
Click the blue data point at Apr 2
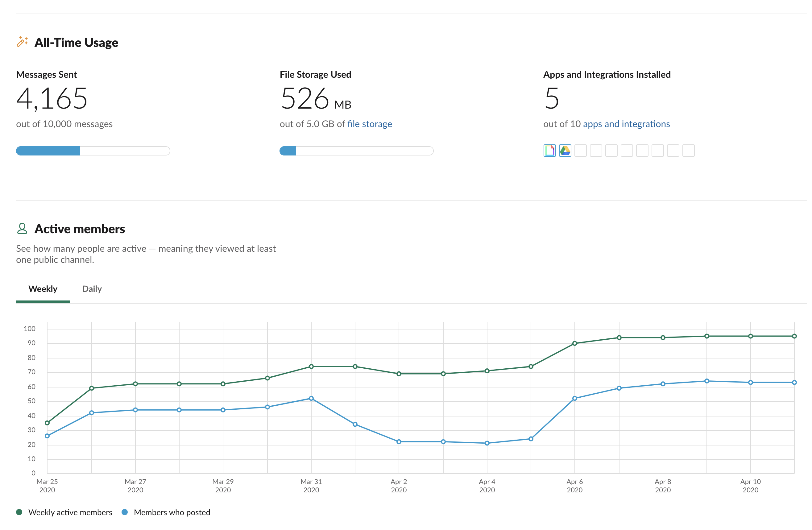[x=399, y=442]
